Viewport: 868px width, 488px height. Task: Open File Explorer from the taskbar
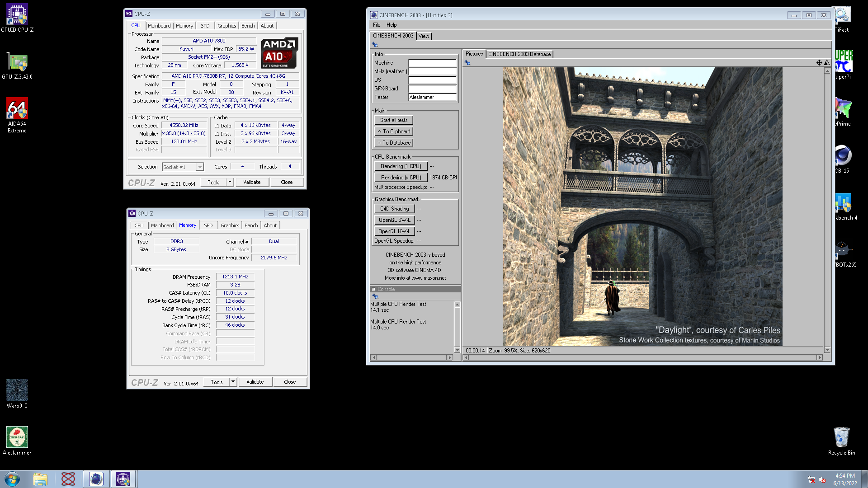tap(40, 479)
